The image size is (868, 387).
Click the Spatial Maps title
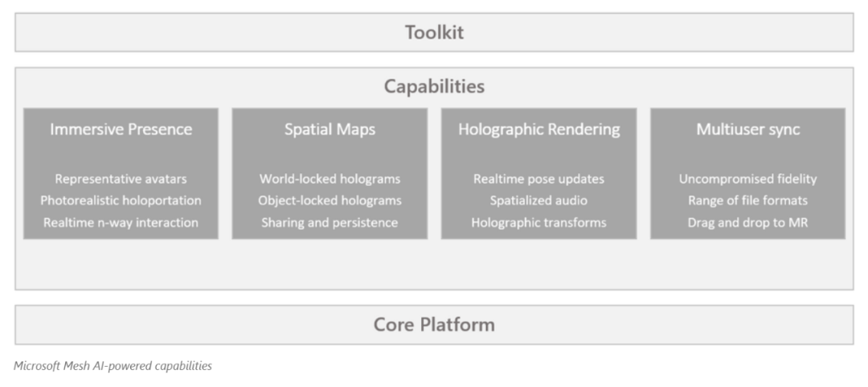coord(330,130)
